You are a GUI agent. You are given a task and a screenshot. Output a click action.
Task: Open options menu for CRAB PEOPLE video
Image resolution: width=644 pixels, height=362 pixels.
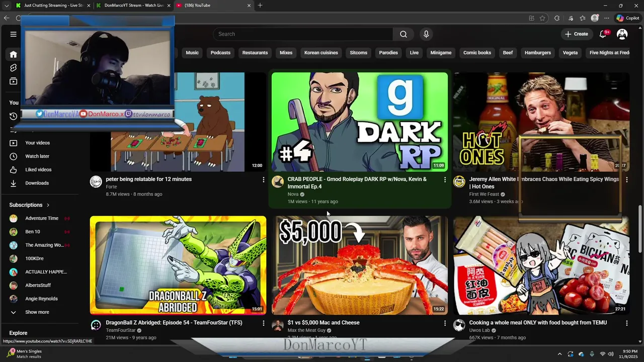pyautogui.click(x=445, y=179)
